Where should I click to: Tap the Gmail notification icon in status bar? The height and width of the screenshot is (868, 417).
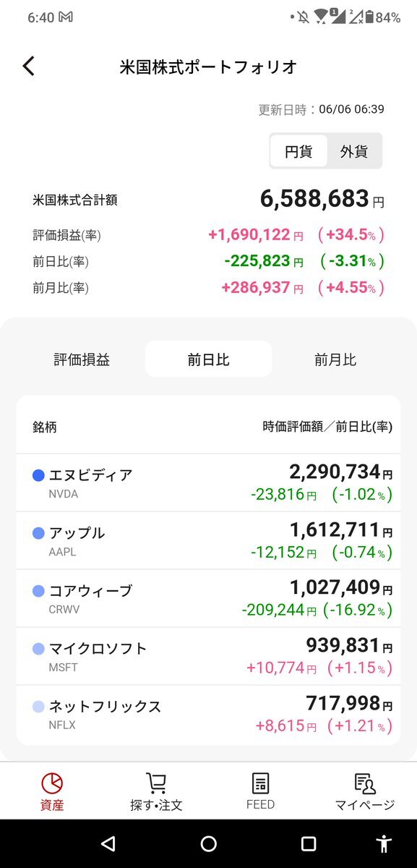(66, 17)
